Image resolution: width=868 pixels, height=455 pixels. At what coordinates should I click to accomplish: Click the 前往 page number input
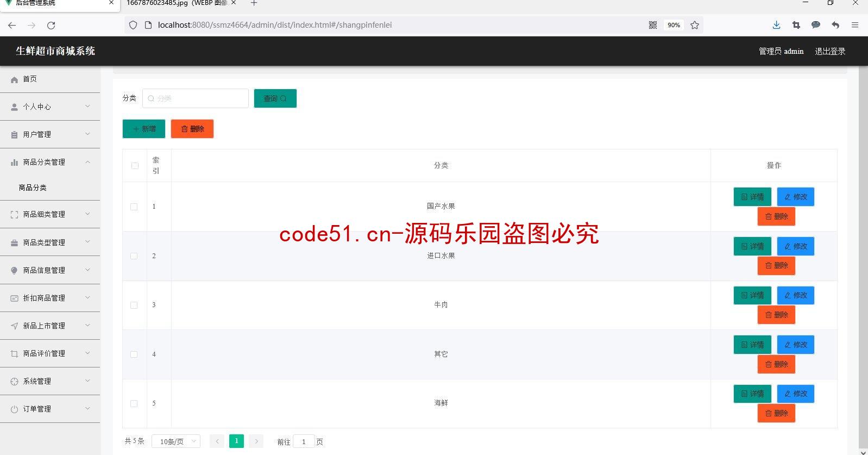click(x=304, y=441)
